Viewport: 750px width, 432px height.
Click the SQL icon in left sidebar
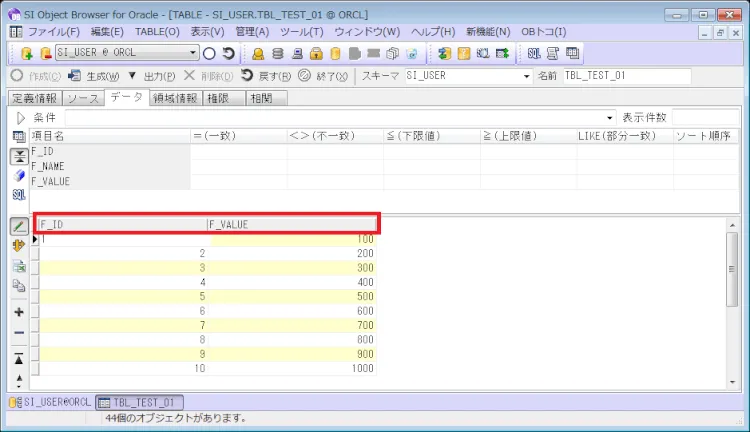tap(19, 195)
